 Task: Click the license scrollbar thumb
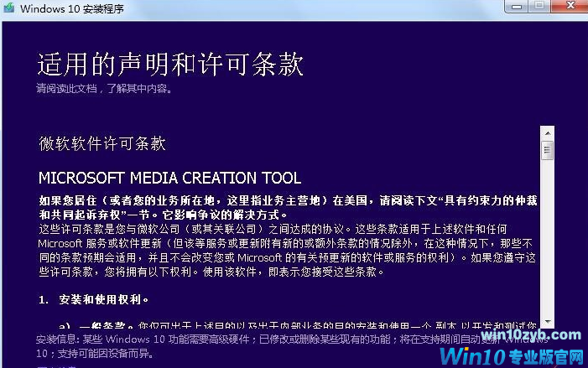point(548,151)
